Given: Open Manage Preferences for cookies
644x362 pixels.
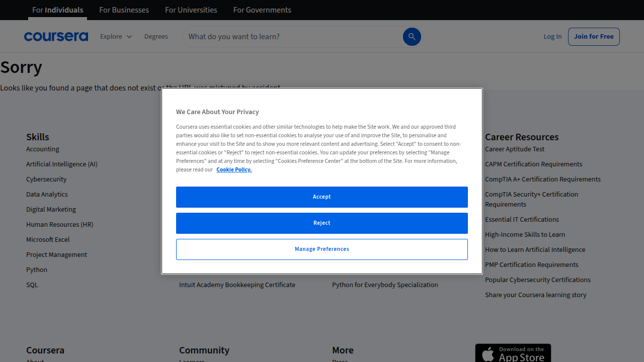Looking at the screenshot, I should (322, 249).
